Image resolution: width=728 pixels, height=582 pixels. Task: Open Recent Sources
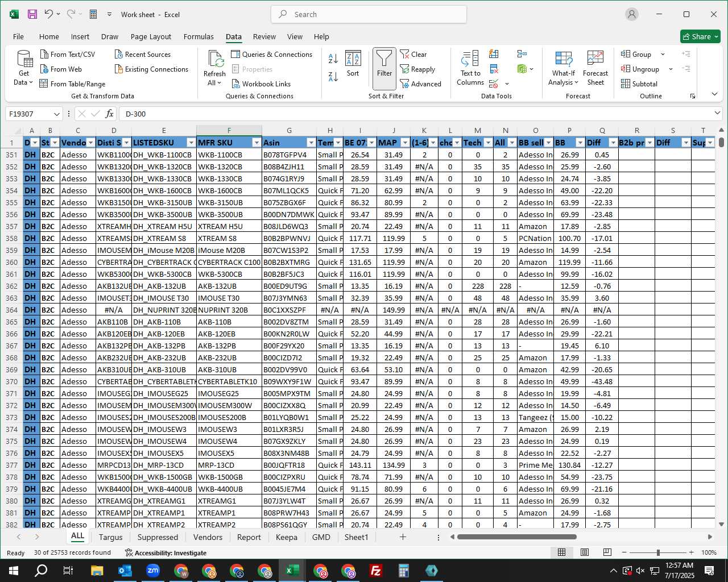pos(143,54)
